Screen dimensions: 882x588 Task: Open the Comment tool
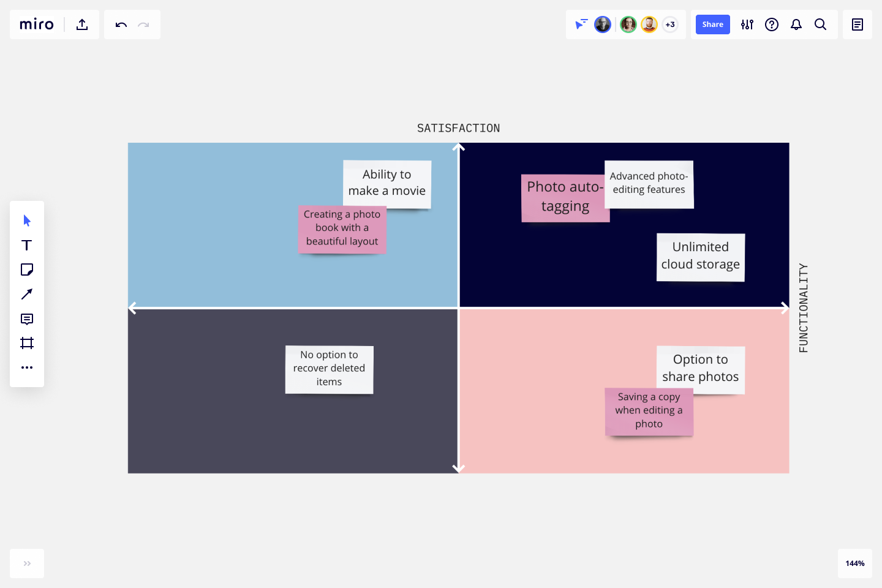point(26,318)
